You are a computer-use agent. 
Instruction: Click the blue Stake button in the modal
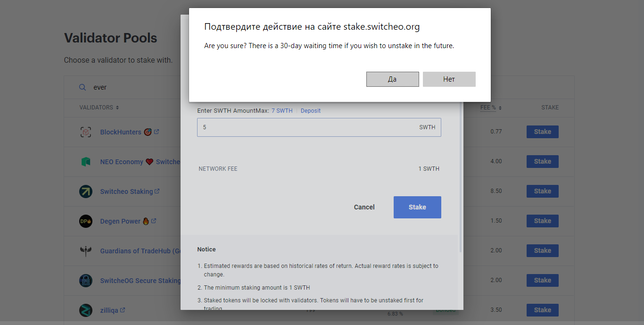[417, 207]
